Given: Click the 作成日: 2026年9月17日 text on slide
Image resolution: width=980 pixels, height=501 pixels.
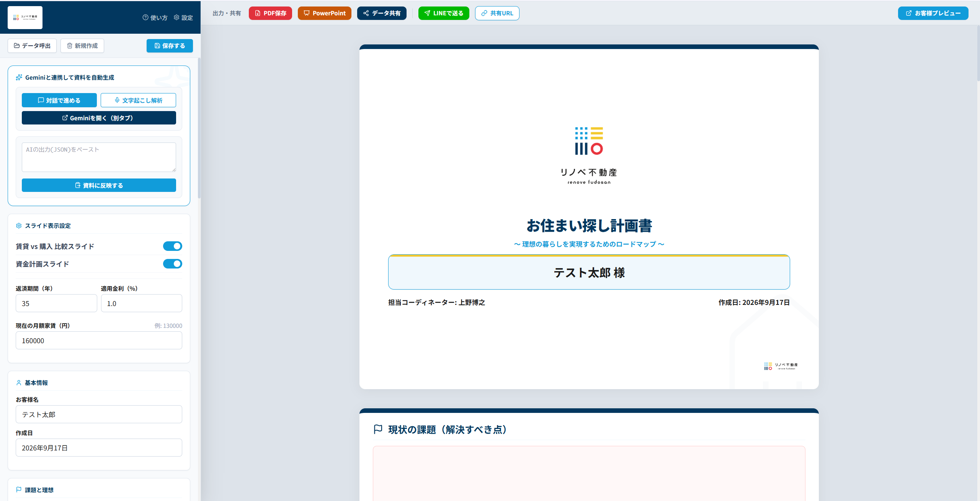Looking at the screenshot, I should coord(754,303).
